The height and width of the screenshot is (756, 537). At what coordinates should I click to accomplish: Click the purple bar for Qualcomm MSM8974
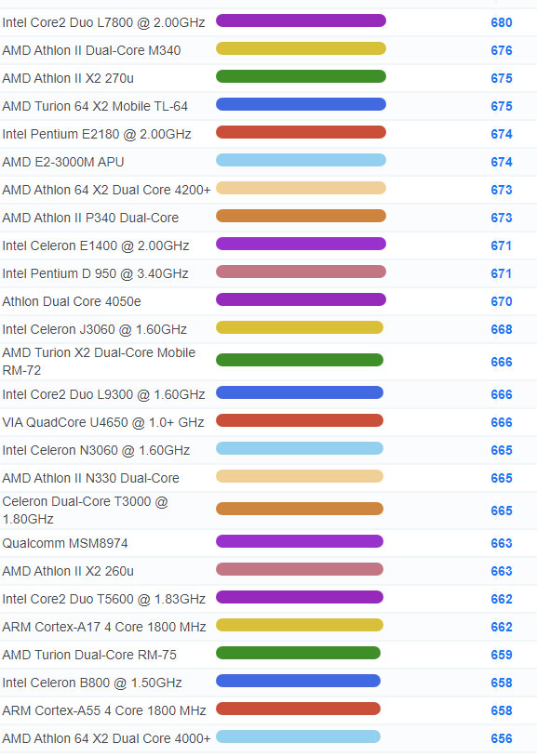point(300,542)
